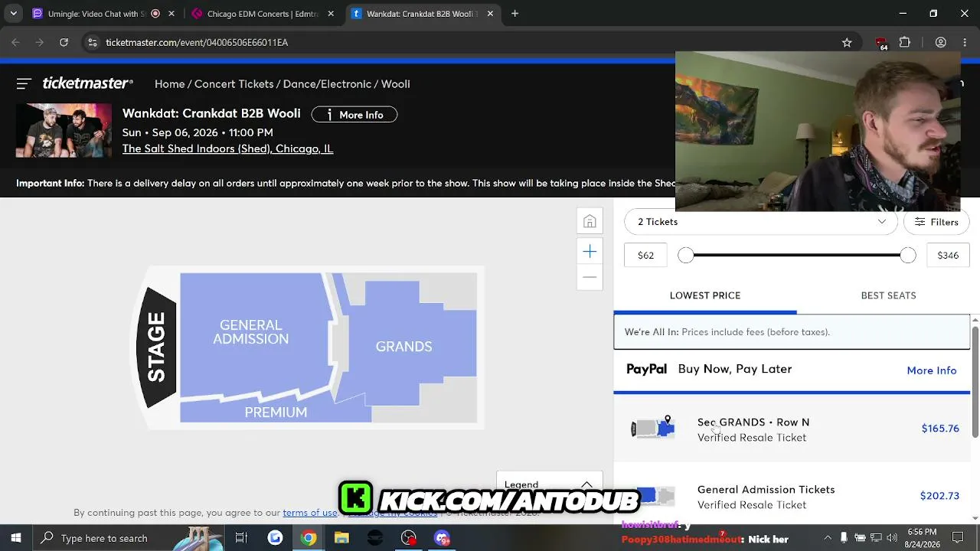Screen dimensions: 980x551
Task: Click the More Info event button
Action: point(354,115)
